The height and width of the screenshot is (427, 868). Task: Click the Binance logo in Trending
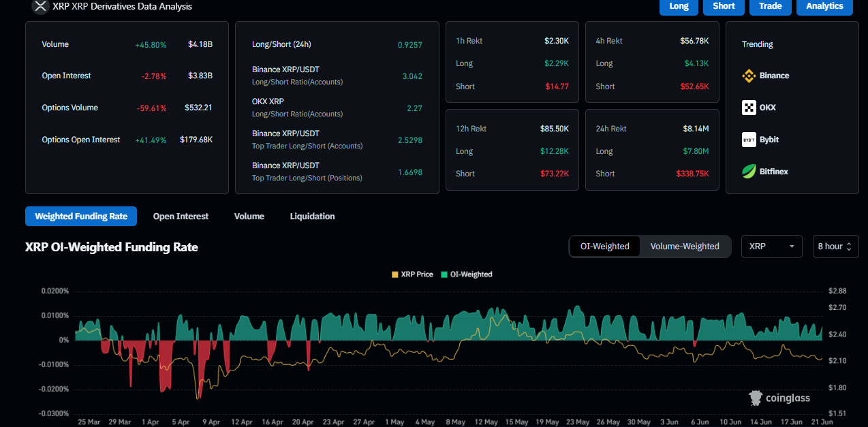click(x=749, y=76)
